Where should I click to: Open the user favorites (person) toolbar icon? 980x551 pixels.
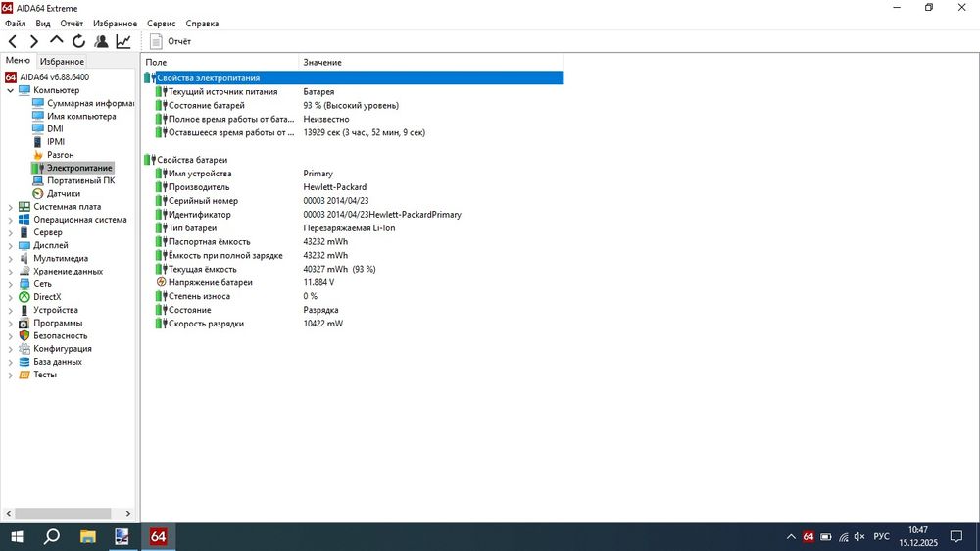point(101,41)
